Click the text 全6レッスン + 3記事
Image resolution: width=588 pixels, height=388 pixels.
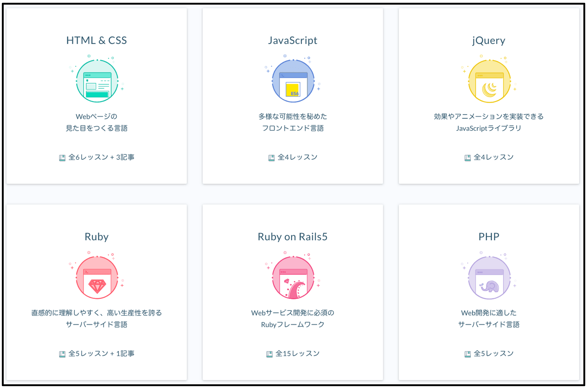[x=102, y=158]
